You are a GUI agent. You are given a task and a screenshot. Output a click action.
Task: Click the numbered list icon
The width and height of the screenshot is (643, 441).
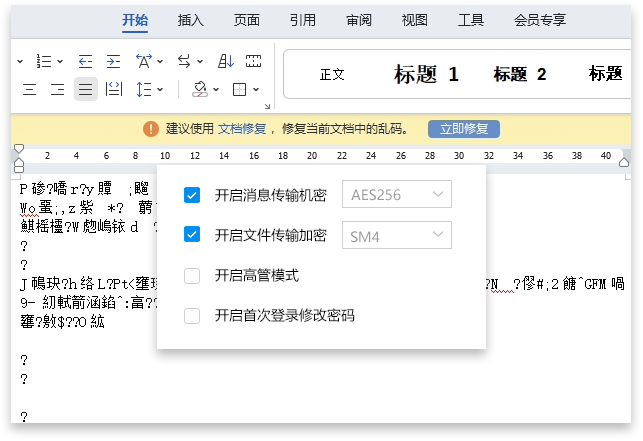coord(43,62)
